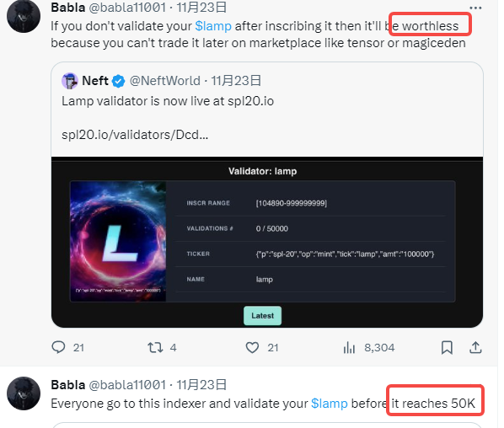Open the Neft display name in quoted tweet
Viewport: 504px width, 428px height.
pyautogui.click(x=95, y=81)
